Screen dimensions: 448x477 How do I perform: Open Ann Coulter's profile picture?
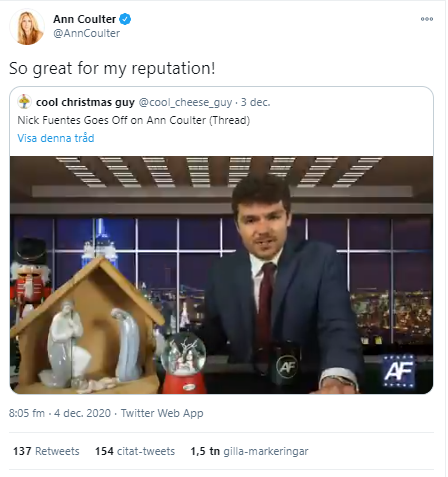click(x=27, y=27)
